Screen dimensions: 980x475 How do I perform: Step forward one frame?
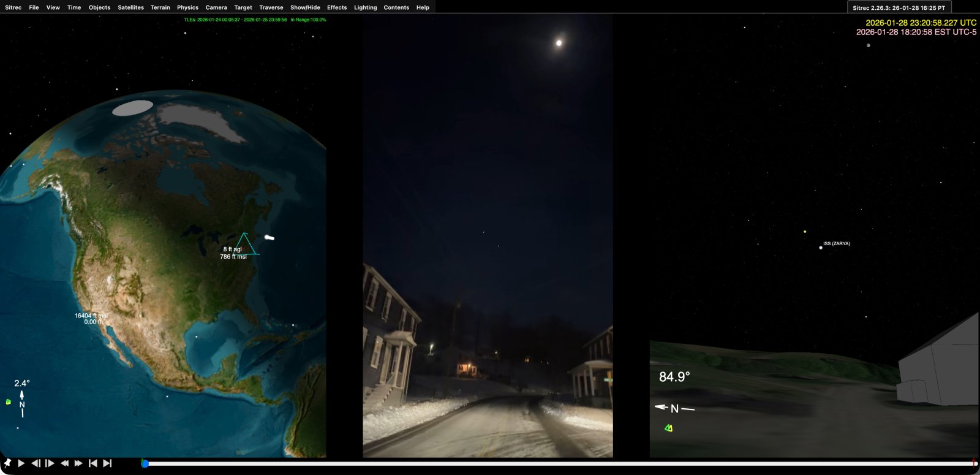pyautogui.click(x=50, y=463)
